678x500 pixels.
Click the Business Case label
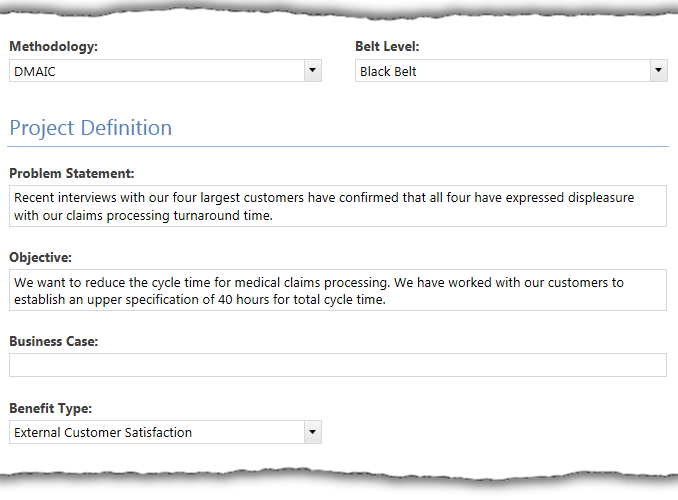point(54,341)
